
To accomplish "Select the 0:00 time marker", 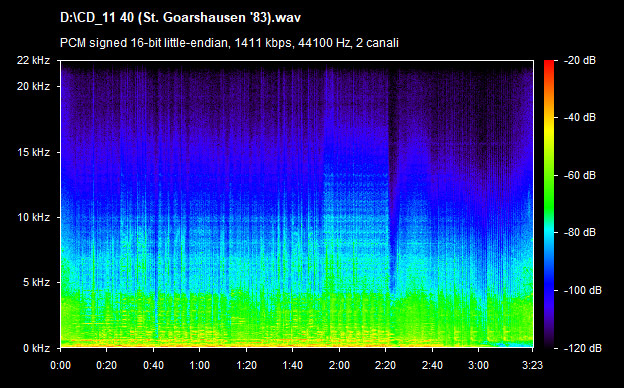I will tap(60, 365).
